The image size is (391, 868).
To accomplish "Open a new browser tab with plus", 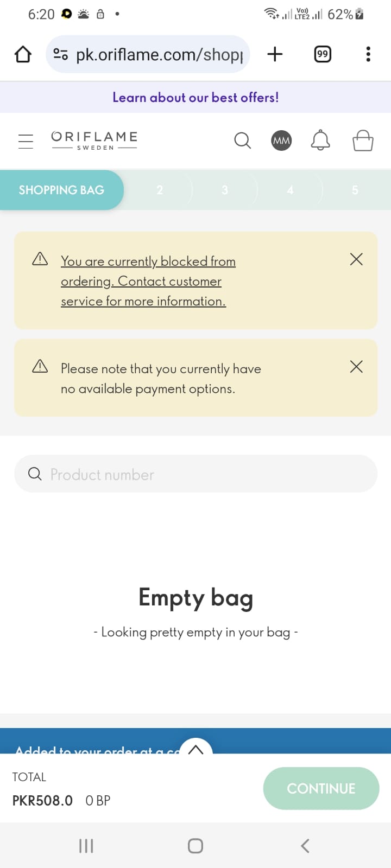I will pos(275,54).
